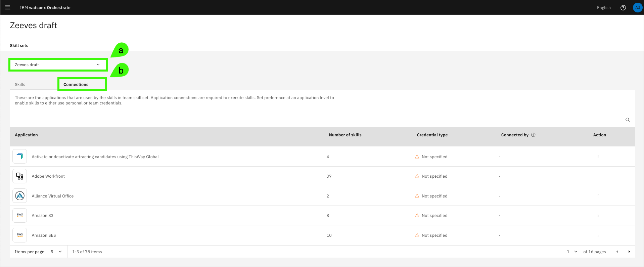The height and width of the screenshot is (267, 644).
Task: Open the hamburger navigation menu
Action: pyautogui.click(x=8, y=7)
